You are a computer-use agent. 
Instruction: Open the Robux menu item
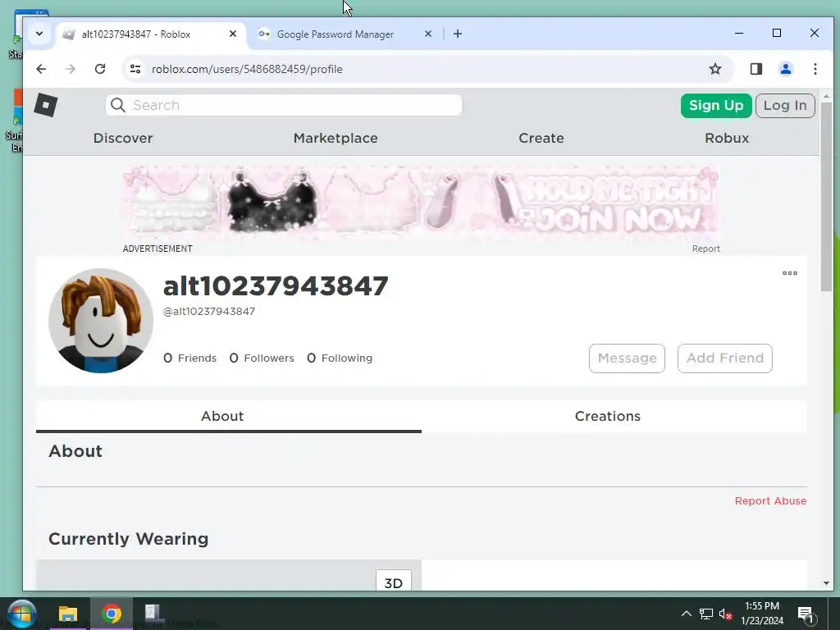pos(727,138)
